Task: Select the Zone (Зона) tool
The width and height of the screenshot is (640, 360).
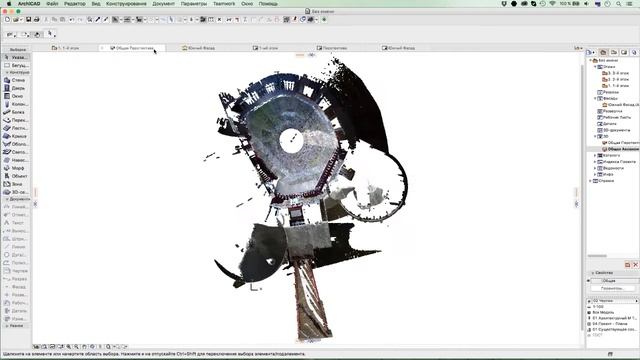Action: click(16, 184)
